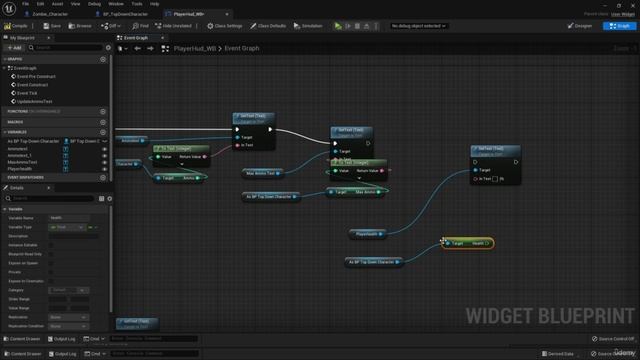
Task: Click Source Control Off status
Action: 613,339
